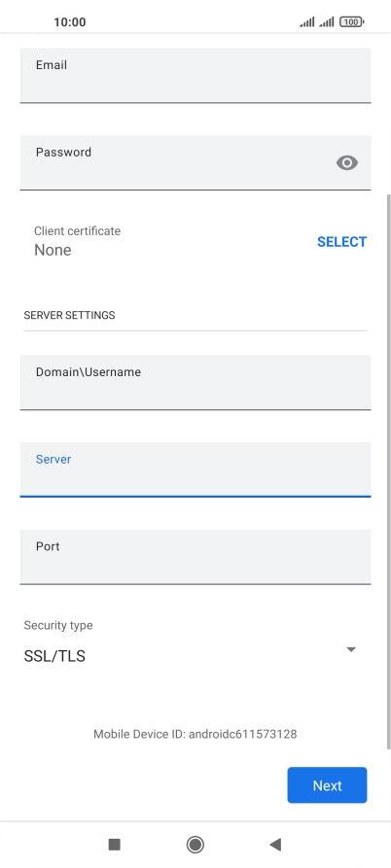The image size is (391, 868).
Task: Tap the second signal strength icon
Action: [x=327, y=22]
